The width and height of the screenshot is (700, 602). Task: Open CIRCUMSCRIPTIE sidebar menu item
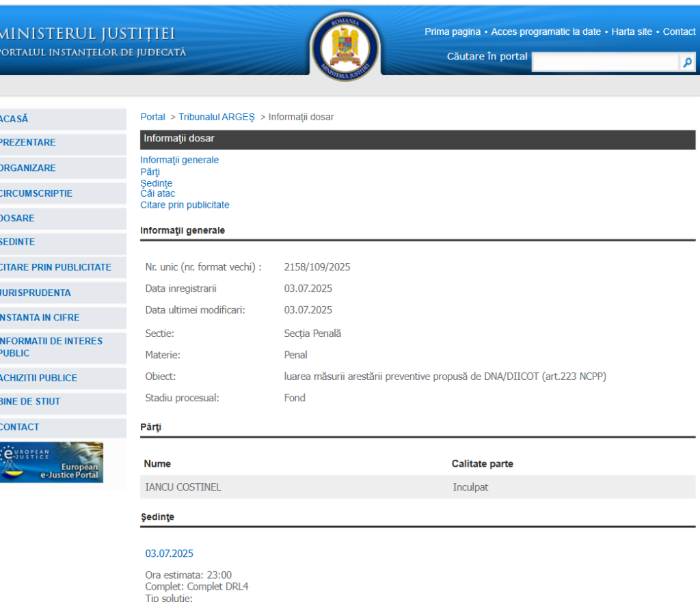click(63, 193)
